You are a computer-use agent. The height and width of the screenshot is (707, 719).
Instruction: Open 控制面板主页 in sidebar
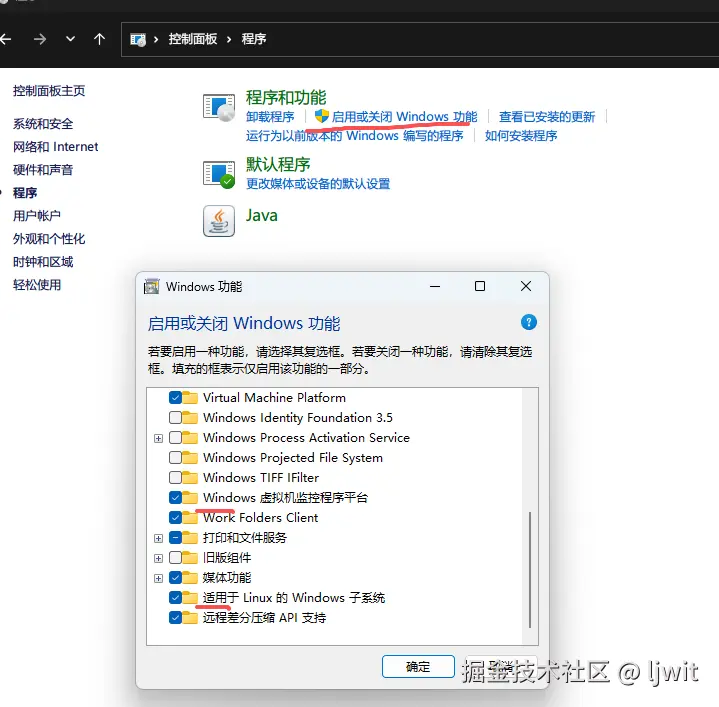coord(49,91)
